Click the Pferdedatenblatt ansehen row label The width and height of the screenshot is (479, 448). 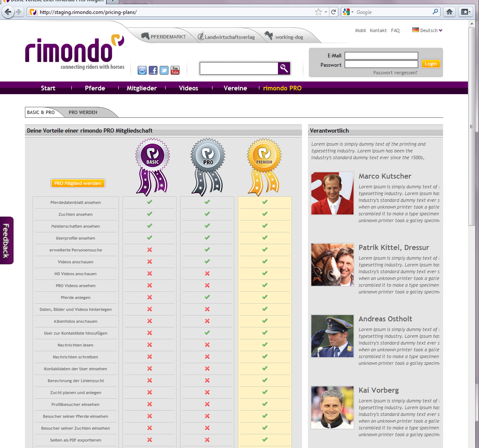(76, 203)
